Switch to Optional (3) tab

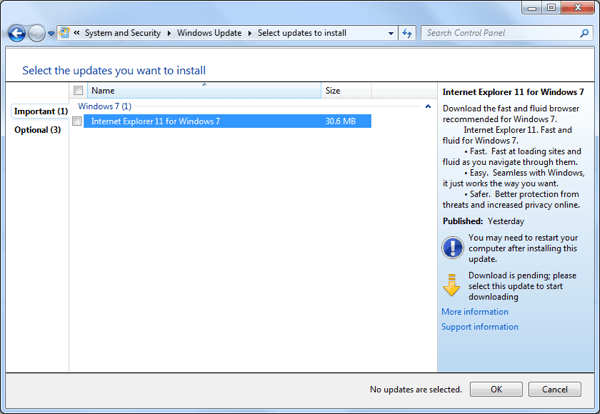pos(38,130)
